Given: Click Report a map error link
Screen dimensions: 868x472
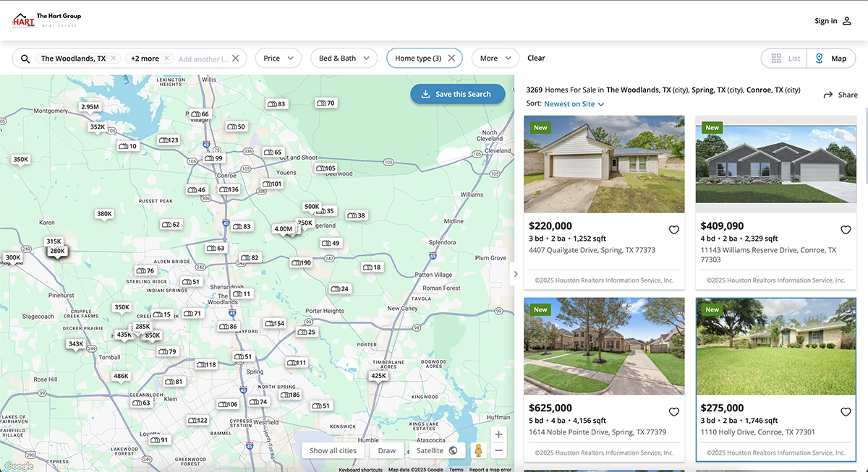Looking at the screenshot, I should click(x=490, y=470).
